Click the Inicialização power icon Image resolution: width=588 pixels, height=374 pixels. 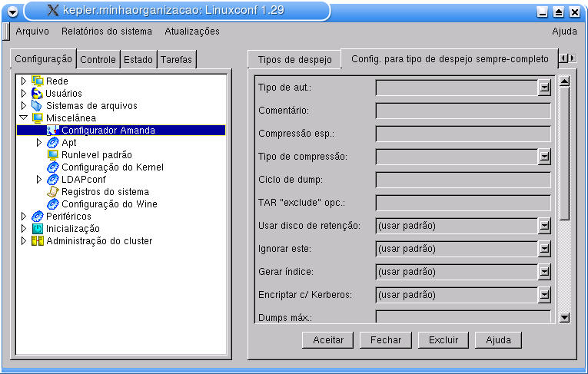pyautogui.click(x=37, y=229)
